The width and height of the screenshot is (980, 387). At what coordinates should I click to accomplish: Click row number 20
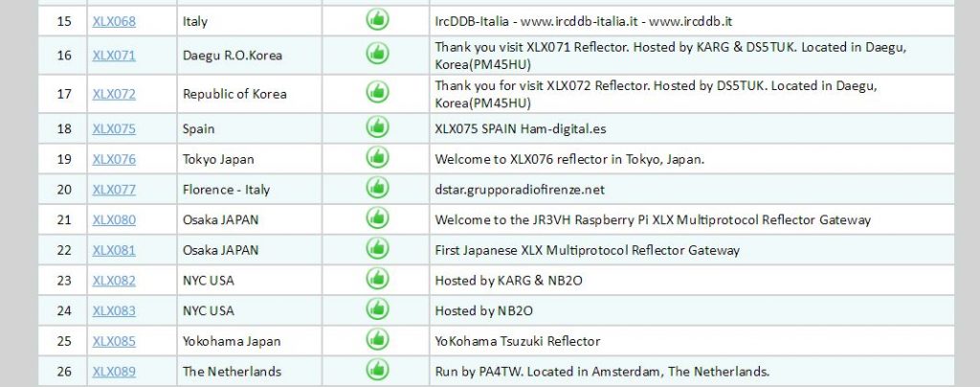tap(64, 190)
